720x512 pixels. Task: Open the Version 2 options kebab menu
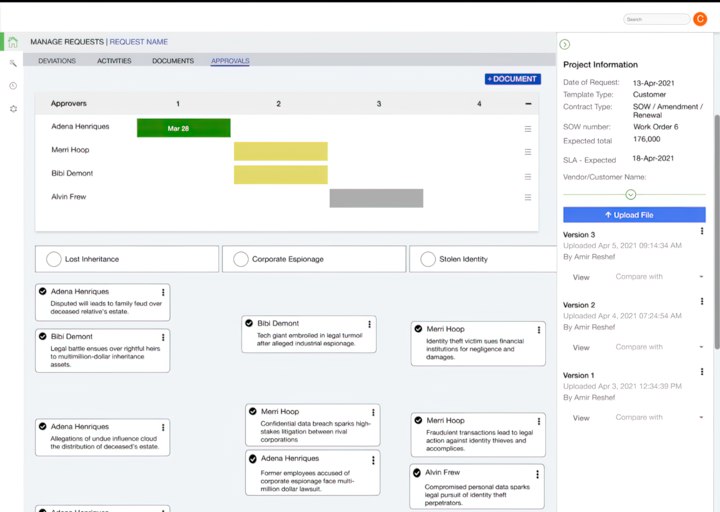[x=702, y=301]
